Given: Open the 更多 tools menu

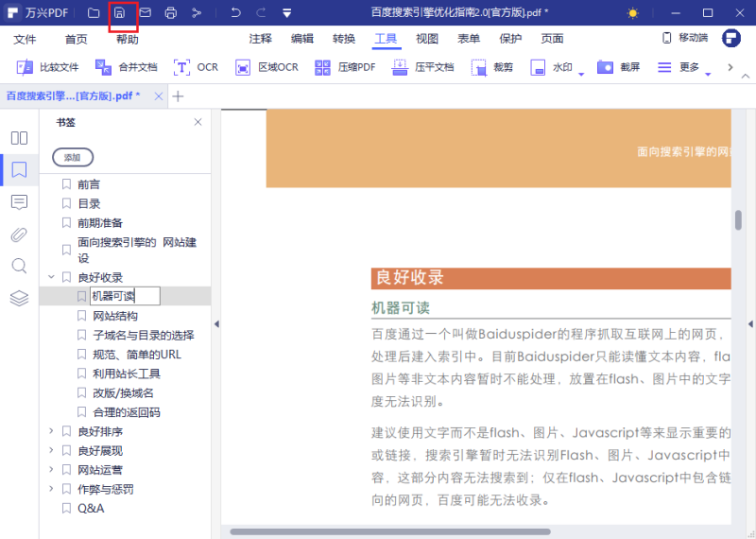Looking at the screenshot, I should click(x=679, y=67).
